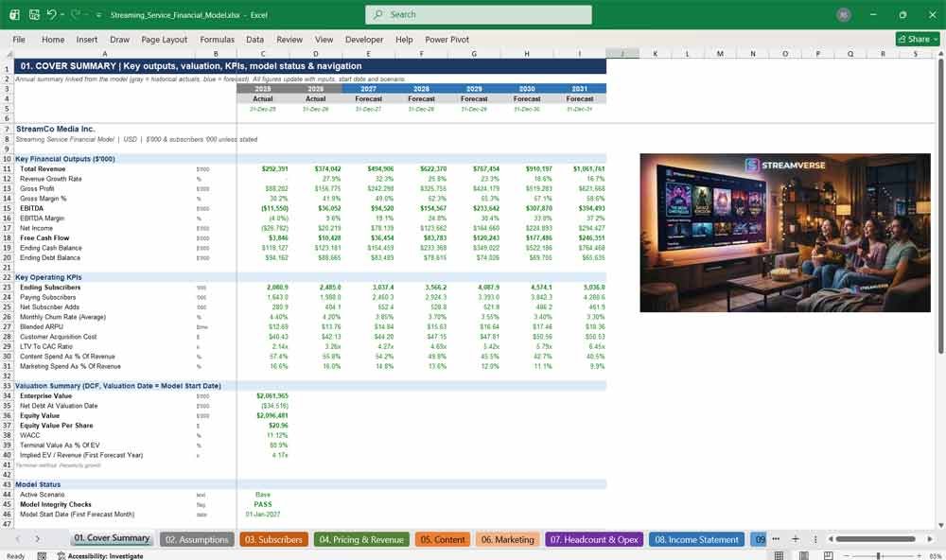The width and height of the screenshot is (946, 560).
Task: Click the Ending Subscribers row label
Action: click(x=50, y=288)
